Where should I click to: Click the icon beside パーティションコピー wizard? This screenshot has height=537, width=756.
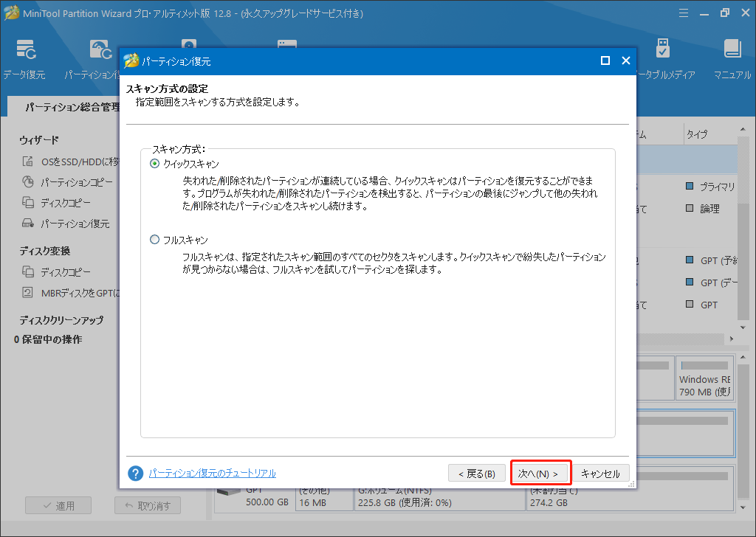coord(28,182)
